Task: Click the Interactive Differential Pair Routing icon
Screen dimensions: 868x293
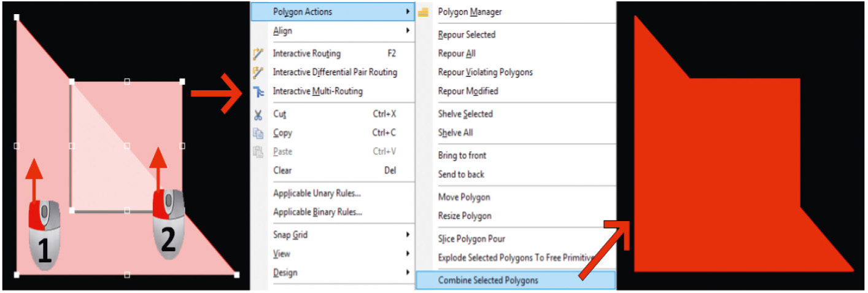Action: (x=258, y=72)
